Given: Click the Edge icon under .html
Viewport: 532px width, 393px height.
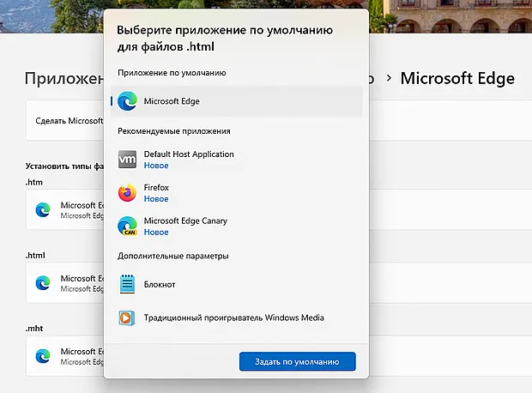Looking at the screenshot, I should click(43, 282).
